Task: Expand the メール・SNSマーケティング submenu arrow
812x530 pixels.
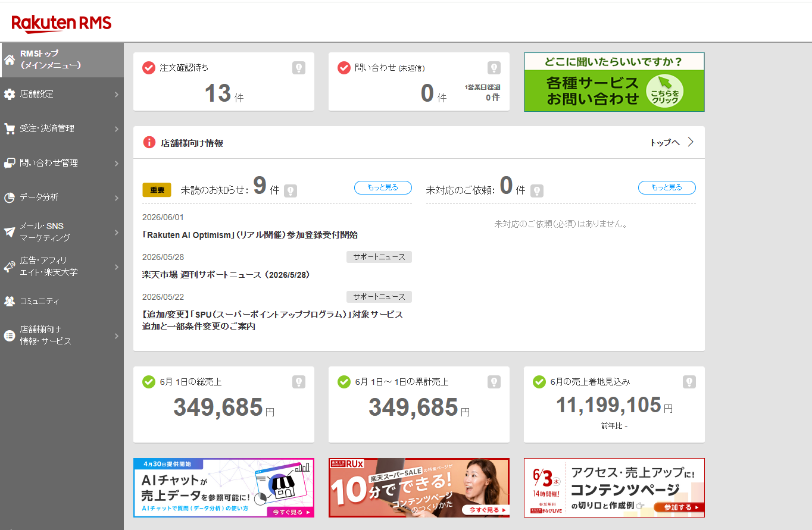Action: 116,233
